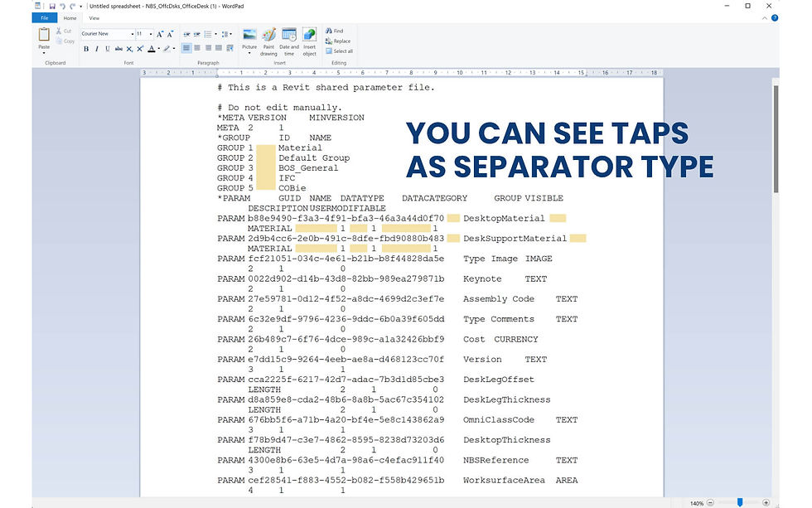Open the bullet list style dropdown arrow
Viewport: 812px width, 508px height.
coord(215,34)
